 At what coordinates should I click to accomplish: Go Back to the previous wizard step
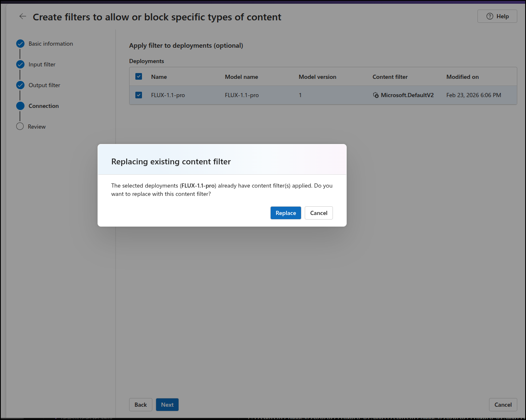pyautogui.click(x=140, y=405)
